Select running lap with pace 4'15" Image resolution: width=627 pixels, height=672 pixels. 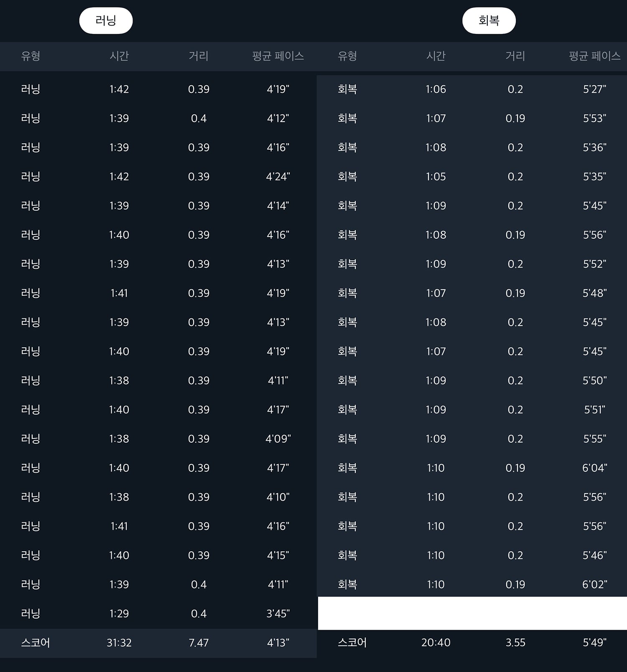coord(158,555)
